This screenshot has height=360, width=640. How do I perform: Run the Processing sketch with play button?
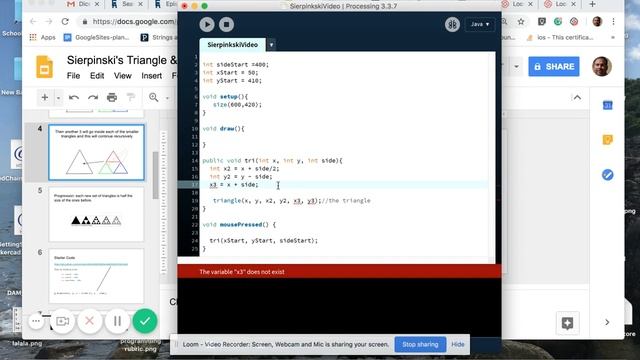207,24
